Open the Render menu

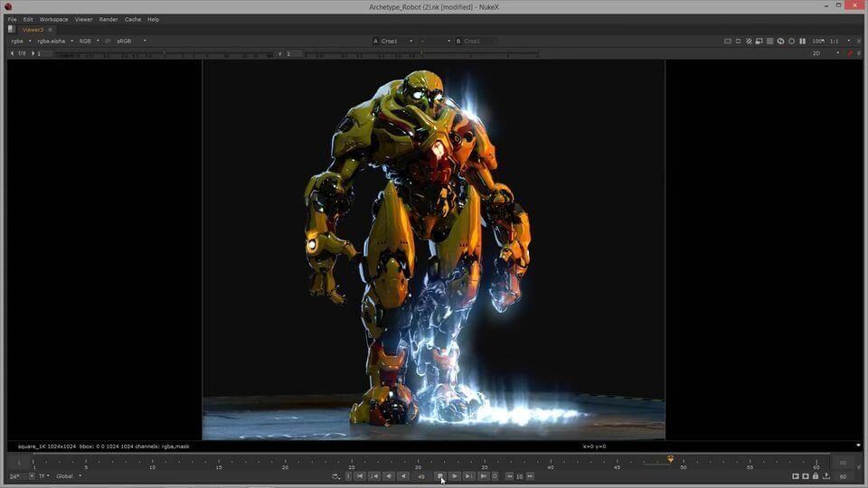108,19
